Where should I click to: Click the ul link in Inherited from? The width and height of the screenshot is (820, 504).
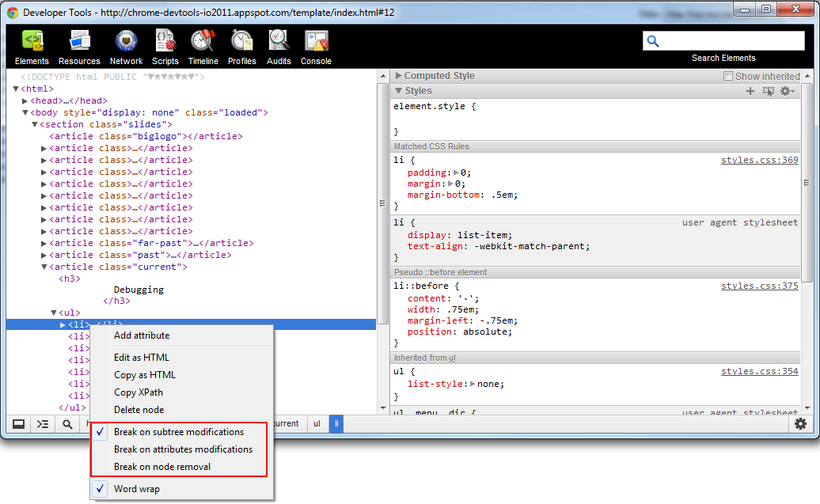(x=452, y=358)
